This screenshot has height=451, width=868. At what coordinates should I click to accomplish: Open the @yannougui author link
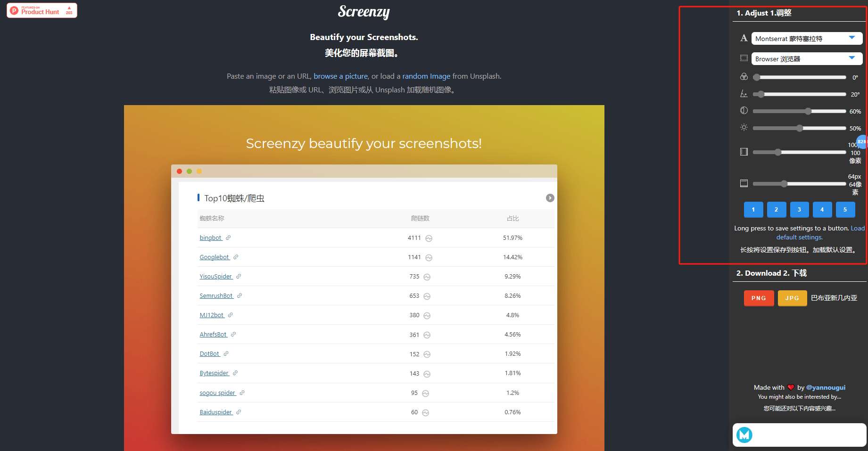(x=826, y=387)
